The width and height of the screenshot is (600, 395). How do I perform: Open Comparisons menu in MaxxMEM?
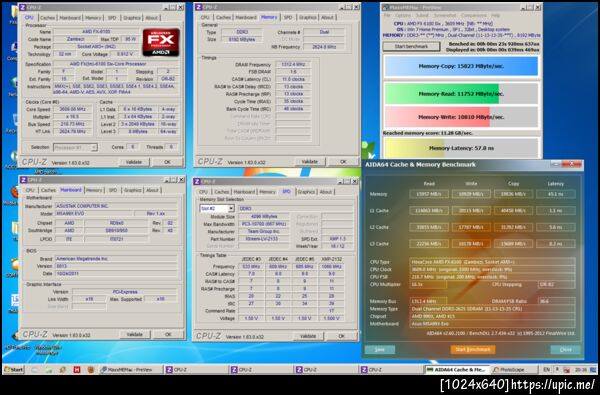coord(474,15)
